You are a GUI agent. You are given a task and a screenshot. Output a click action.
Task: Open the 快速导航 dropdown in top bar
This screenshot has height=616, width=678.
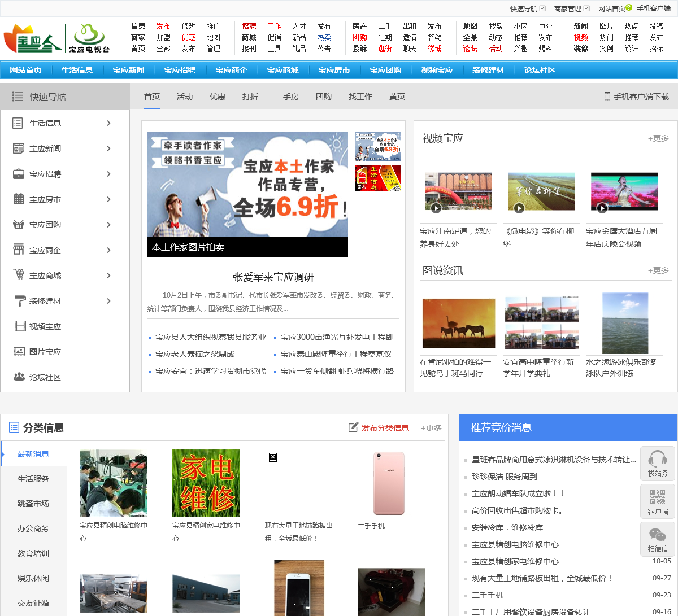[x=542, y=8]
